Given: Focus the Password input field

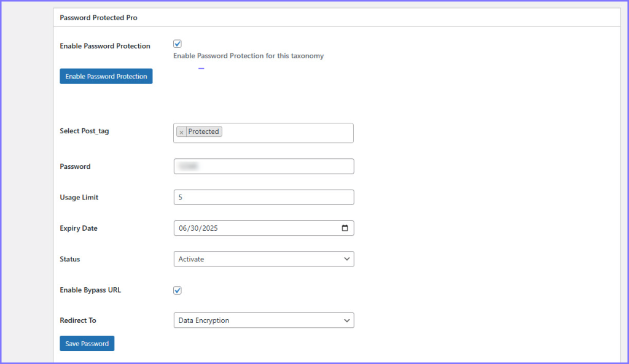Looking at the screenshot, I should click(264, 166).
